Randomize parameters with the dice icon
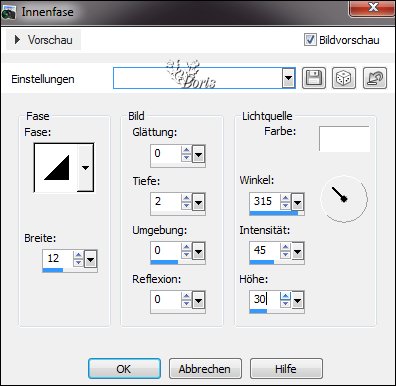This screenshot has height=386, width=396. [x=344, y=78]
